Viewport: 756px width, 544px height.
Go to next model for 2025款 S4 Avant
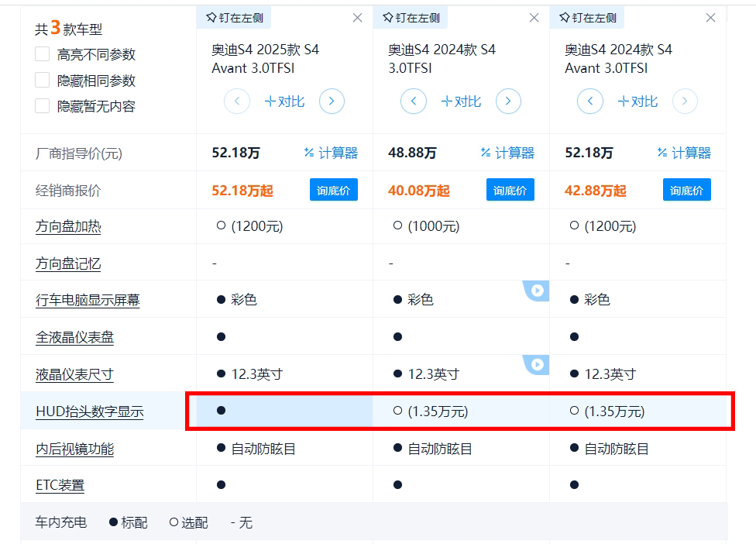pyautogui.click(x=332, y=102)
